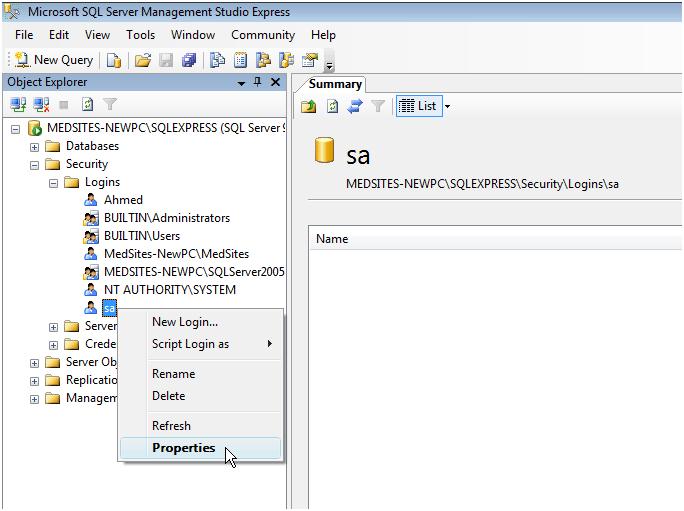Choose Rename from context menu

click(x=201, y=374)
